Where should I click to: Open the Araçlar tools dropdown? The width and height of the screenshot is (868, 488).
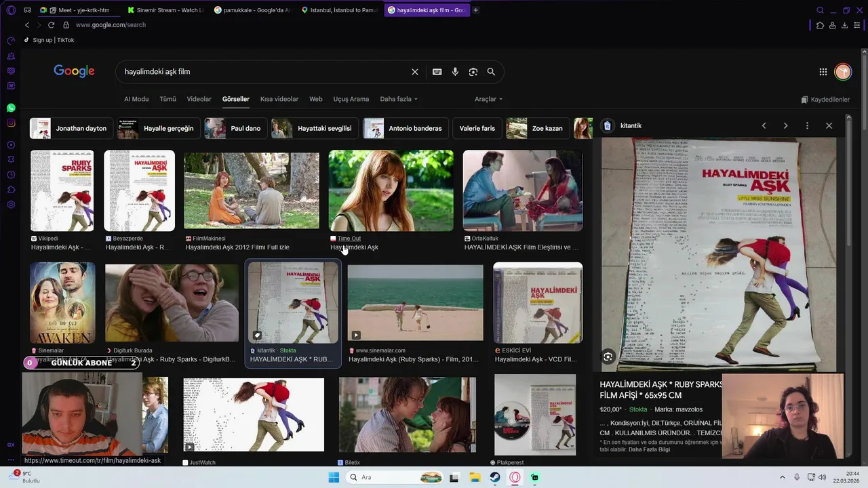pyautogui.click(x=488, y=99)
